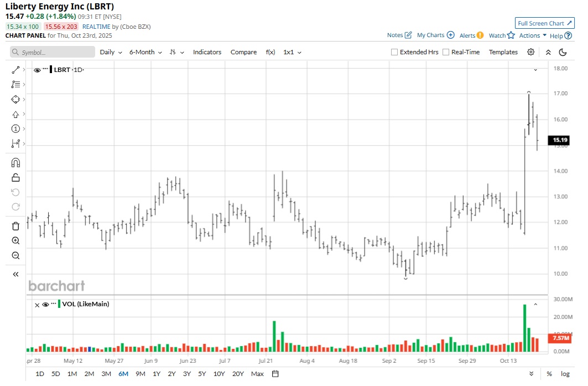Click the undo arrow icon

tap(15, 192)
